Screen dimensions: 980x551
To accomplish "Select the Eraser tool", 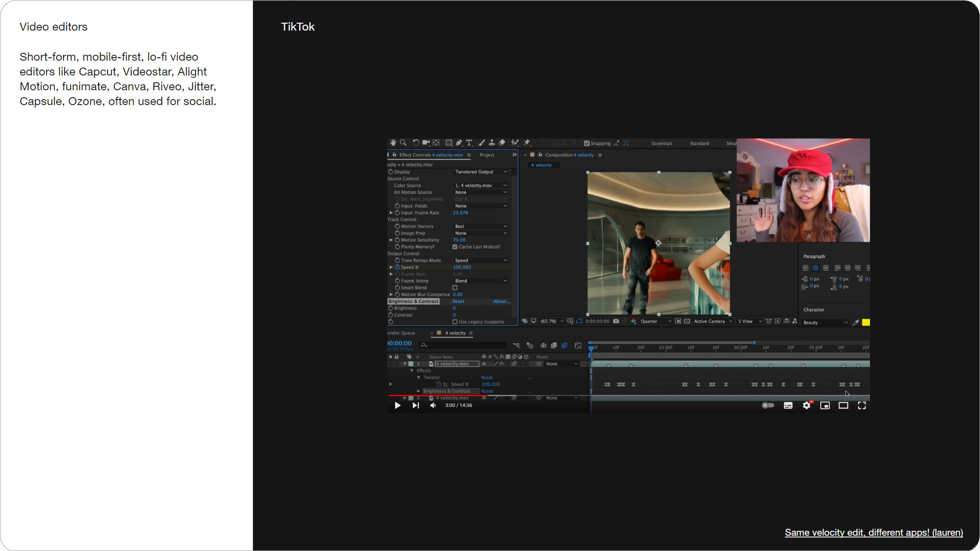I will coord(502,143).
